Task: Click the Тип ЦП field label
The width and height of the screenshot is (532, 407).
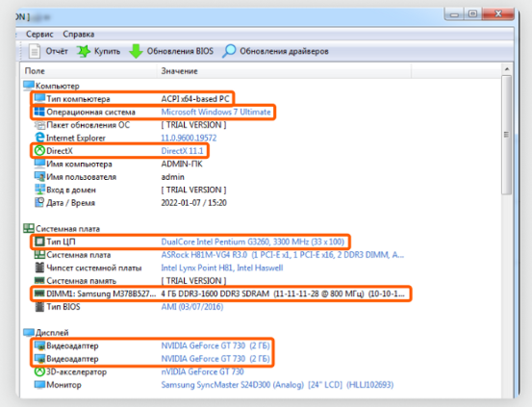Action: pos(61,242)
